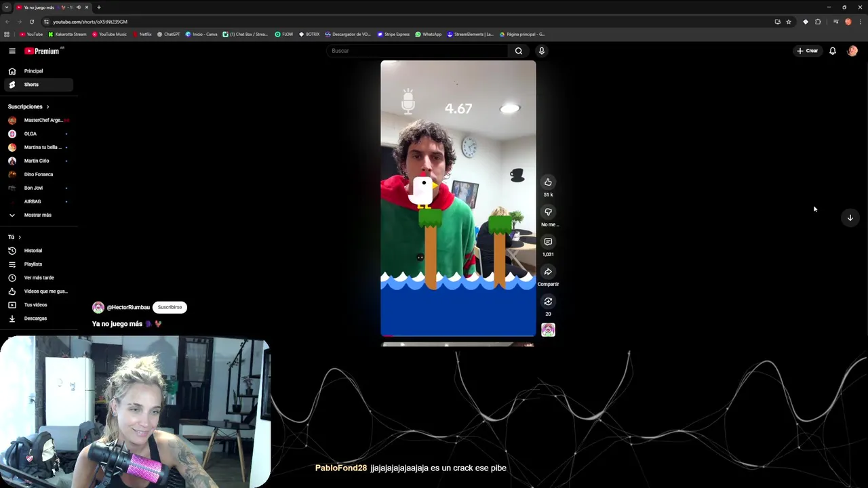Focus the Buscar search field
The width and height of the screenshot is (868, 488).
click(417, 51)
